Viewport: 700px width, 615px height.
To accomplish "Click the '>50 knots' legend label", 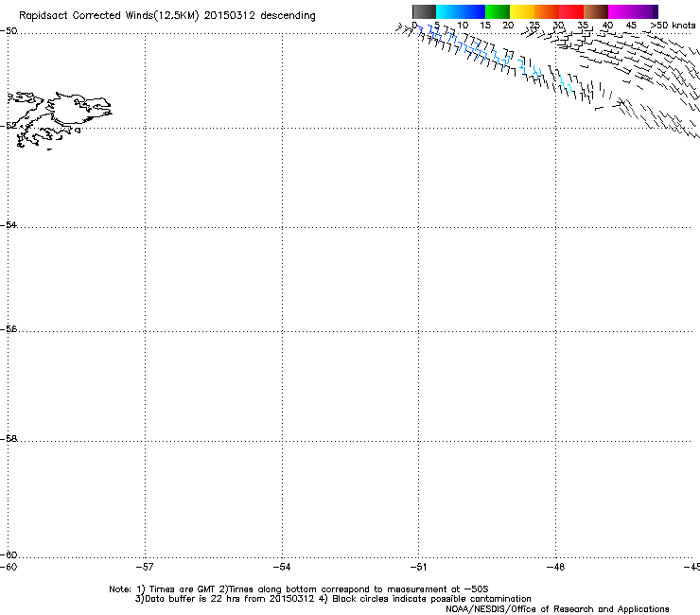I will (673, 26).
